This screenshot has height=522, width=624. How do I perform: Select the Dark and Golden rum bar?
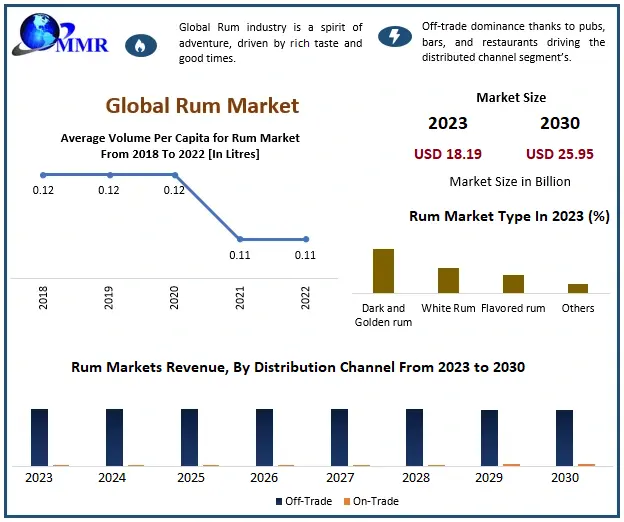383,270
